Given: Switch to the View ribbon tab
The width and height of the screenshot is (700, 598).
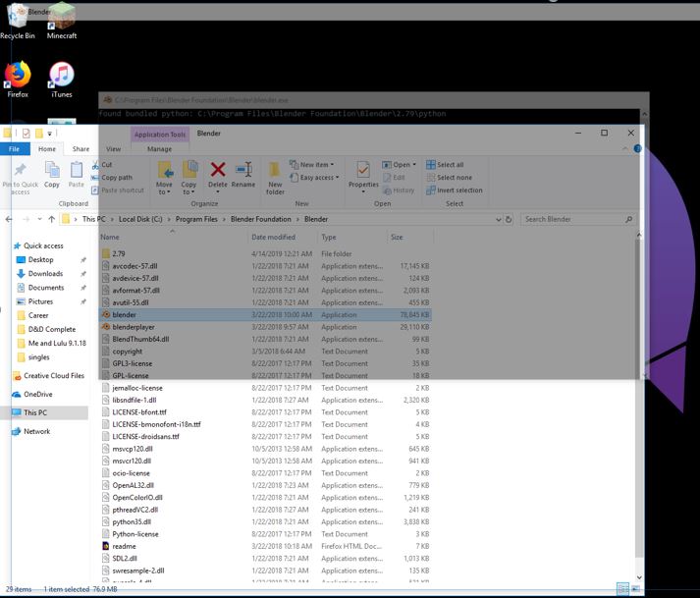Looking at the screenshot, I should pos(113,149).
